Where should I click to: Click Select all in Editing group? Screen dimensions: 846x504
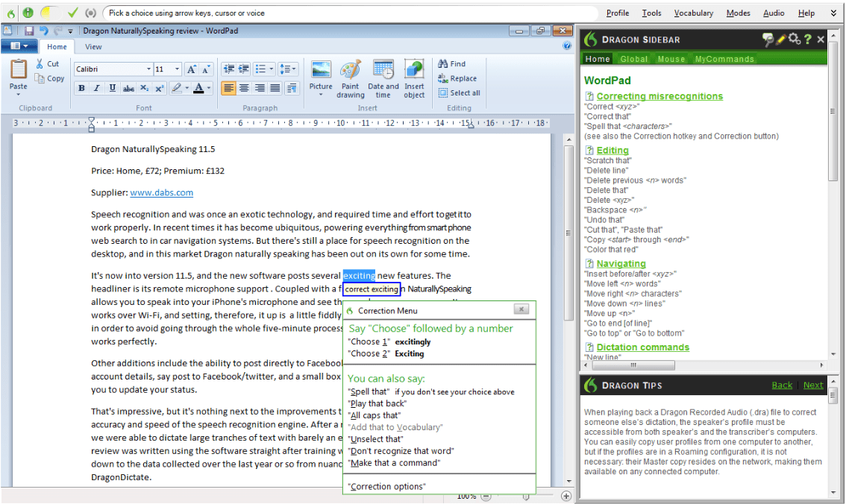pyautogui.click(x=459, y=92)
